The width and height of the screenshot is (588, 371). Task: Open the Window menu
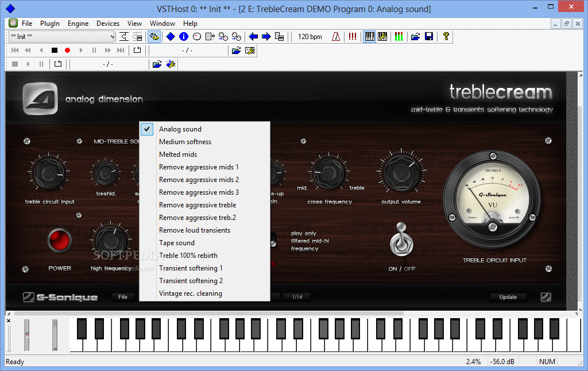pos(163,23)
